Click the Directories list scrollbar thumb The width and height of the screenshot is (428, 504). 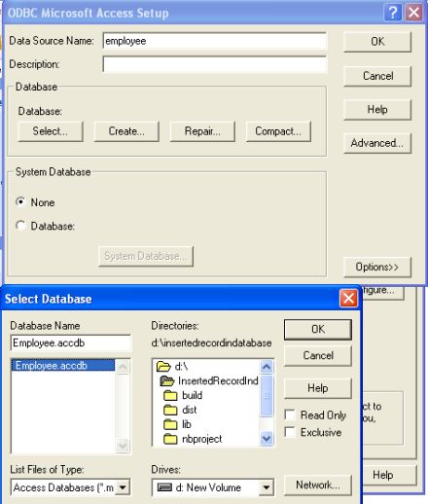(x=267, y=395)
